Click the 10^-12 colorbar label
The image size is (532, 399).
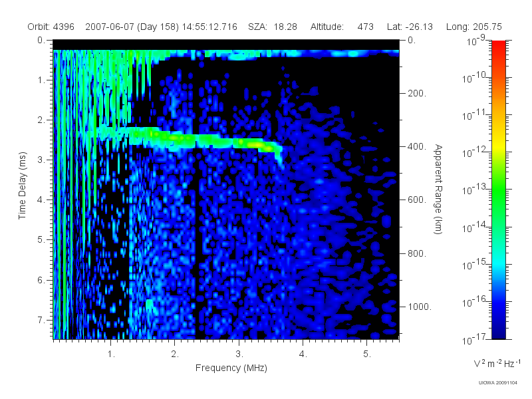(474, 152)
